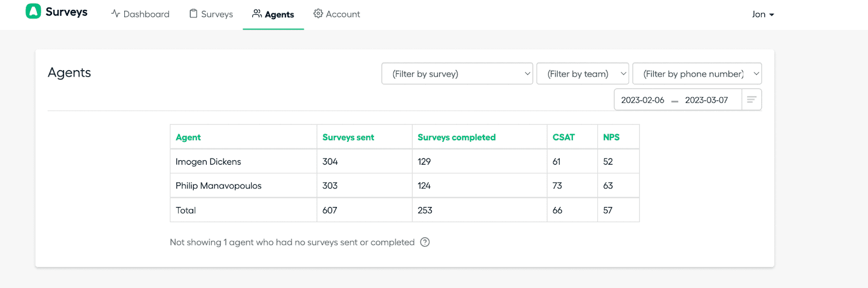Switch to the Surveys tab
The height and width of the screenshot is (288, 868).
point(211,14)
